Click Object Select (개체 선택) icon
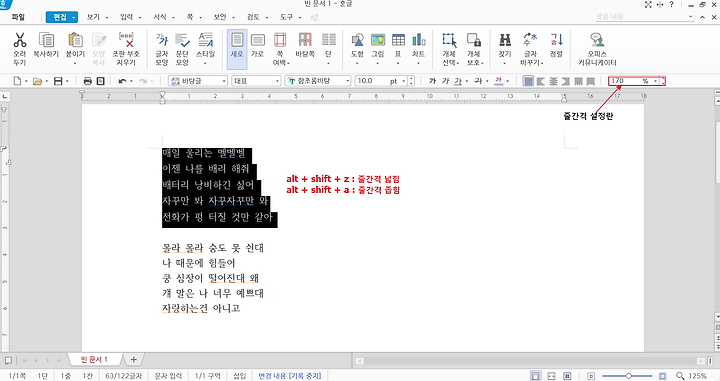This screenshot has height=381, width=720. 449,40
